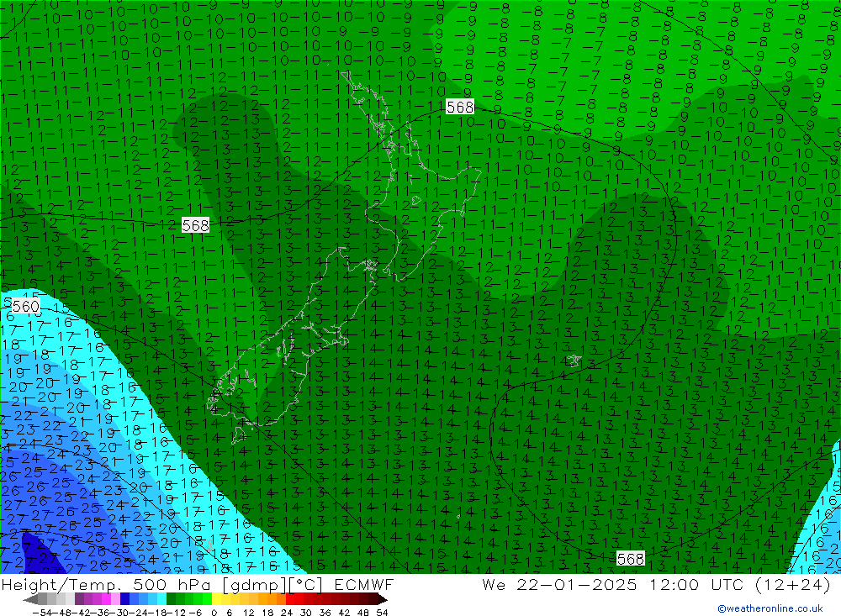841x616 pixels.
Task: Click the -54 value on the color scale
Action: point(42,613)
